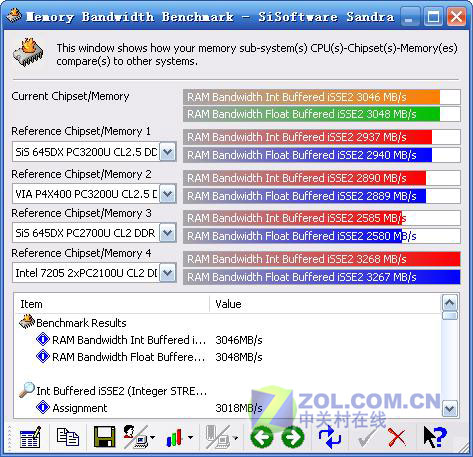Go forward with the green right arrow

pos(293,437)
